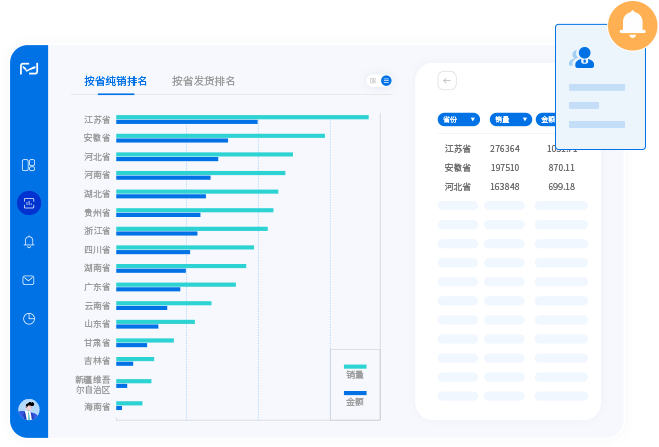The width and height of the screenshot is (659, 447).
Task: Click the large orange bell notification icon
Action: point(632,25)
